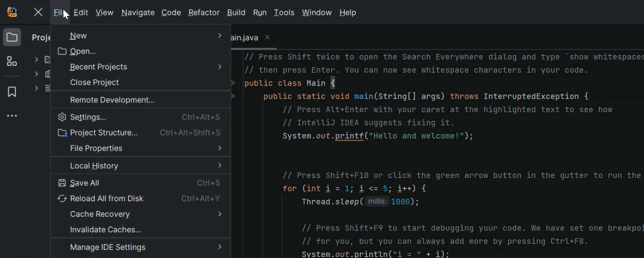Viewport: 644px width, 258px height.
Task: Select Invalidate Caches... menu entry
Action: pos(106,230)
